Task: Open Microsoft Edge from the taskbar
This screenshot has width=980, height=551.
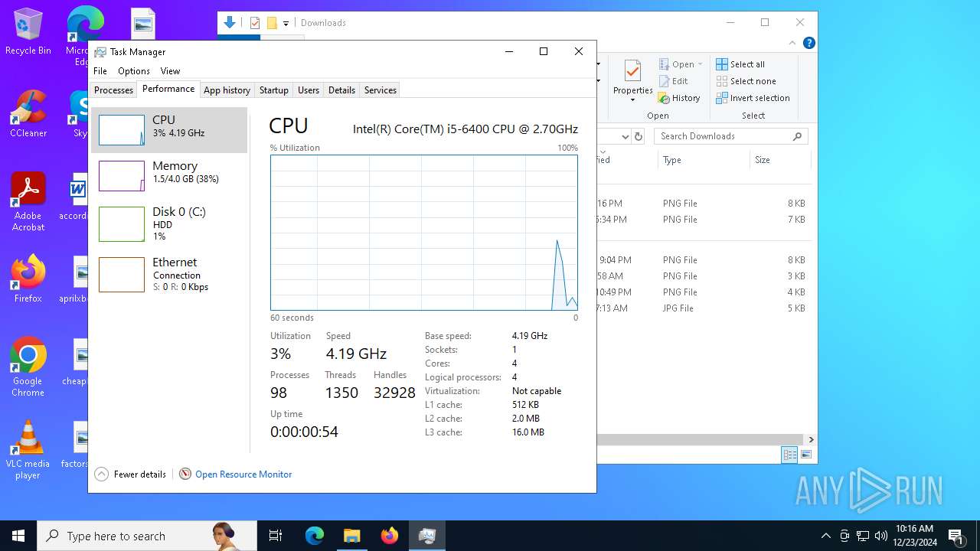Action: pos(315,536)
